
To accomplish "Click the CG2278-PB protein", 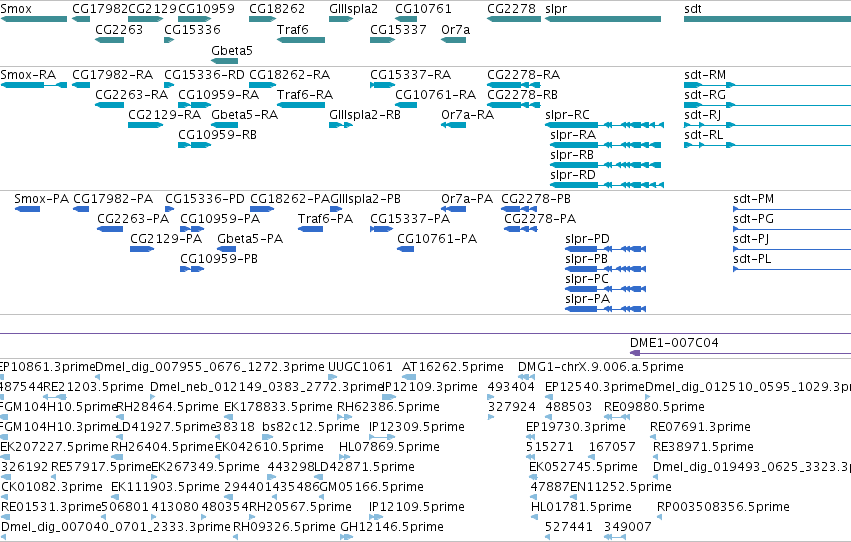I will coord(519,209).
